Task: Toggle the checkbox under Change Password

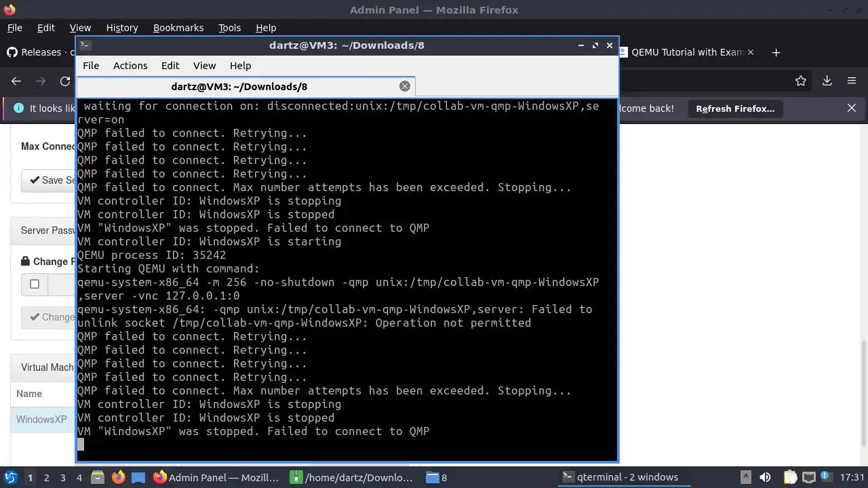Action: click(35, 284)
